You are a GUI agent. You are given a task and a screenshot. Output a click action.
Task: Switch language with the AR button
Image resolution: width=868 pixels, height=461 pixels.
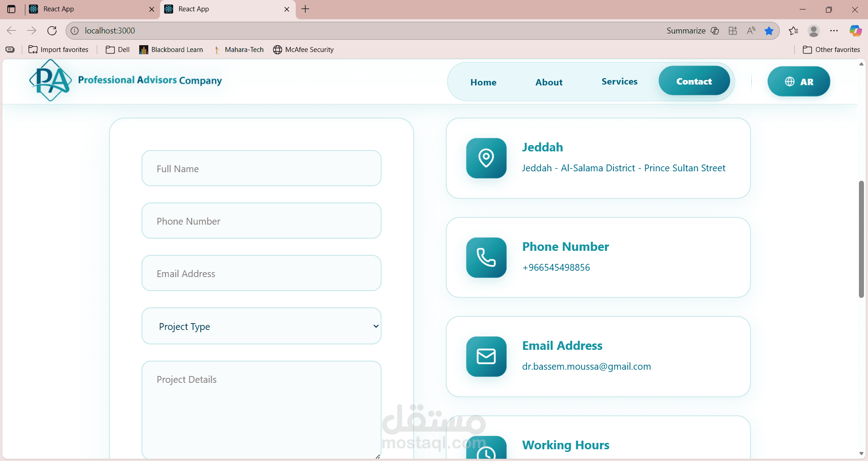point(799,81)
